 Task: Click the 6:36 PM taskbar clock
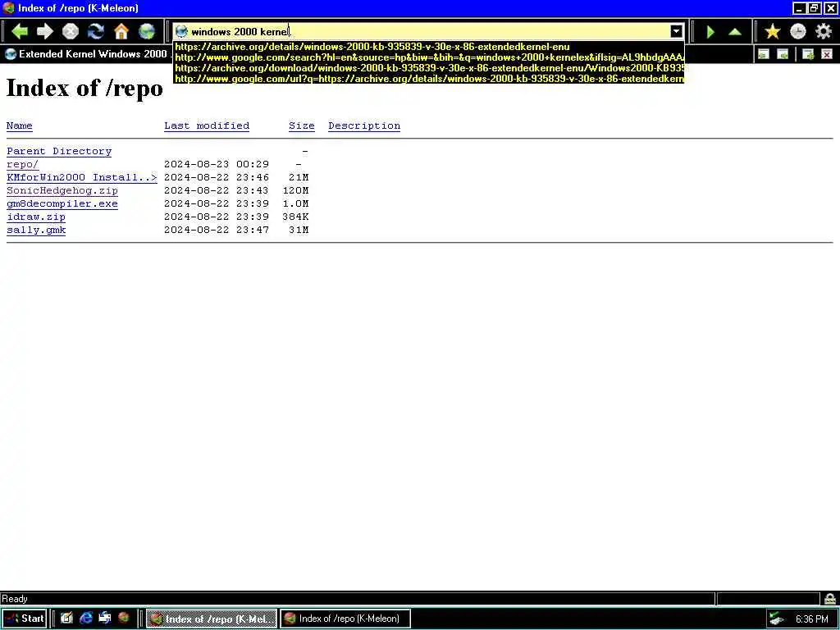(x=812, y=619)
